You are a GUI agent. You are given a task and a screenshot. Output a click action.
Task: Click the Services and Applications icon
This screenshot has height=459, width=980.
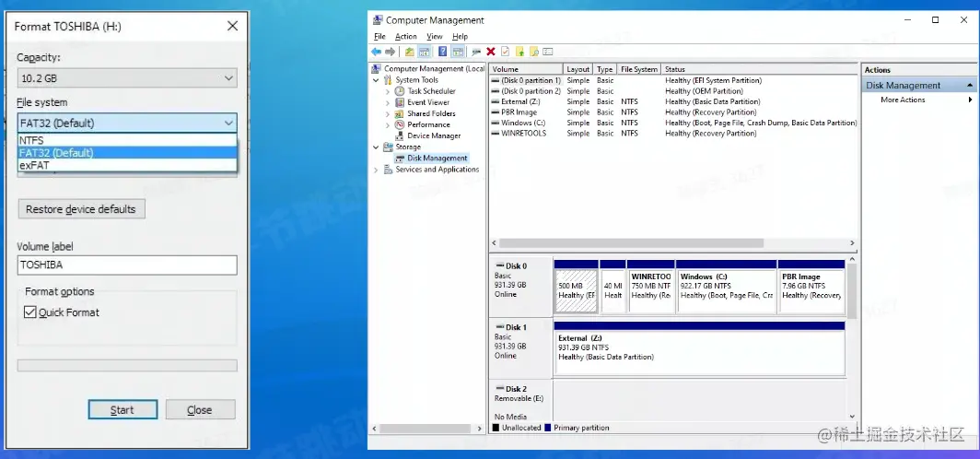[x=388, y=170]
